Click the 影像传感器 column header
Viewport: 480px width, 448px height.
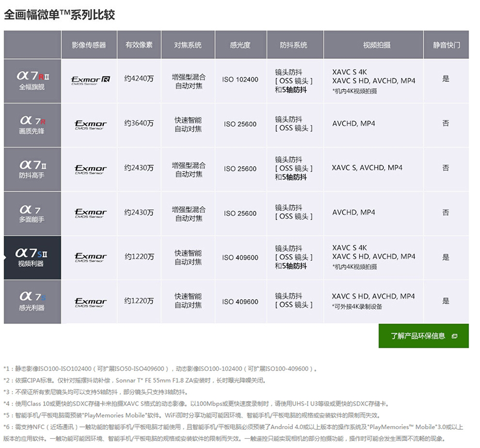coord(89,45)
